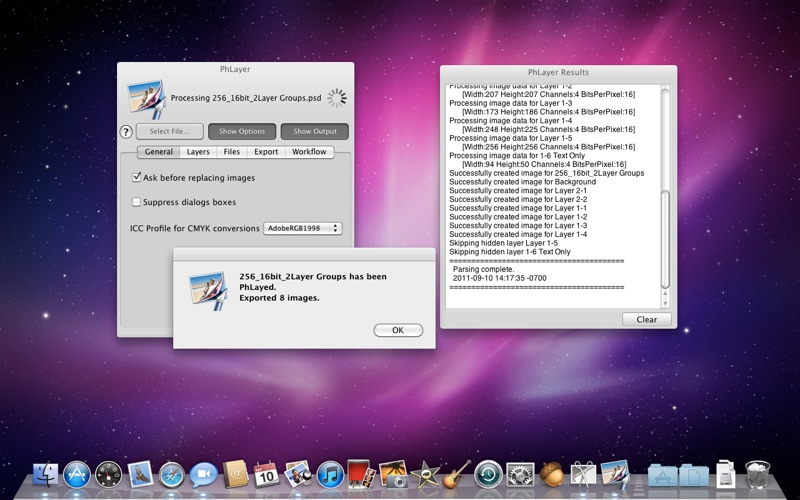The image size is (800, 500).
Task: Open Photo Booth from the Dock
Action: point(361,474)
